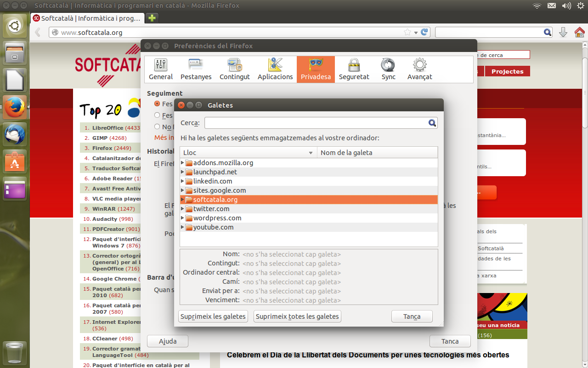Sort by Nom de la galeta column
This screenshot has width=588, height=368.
pos(377,152)
